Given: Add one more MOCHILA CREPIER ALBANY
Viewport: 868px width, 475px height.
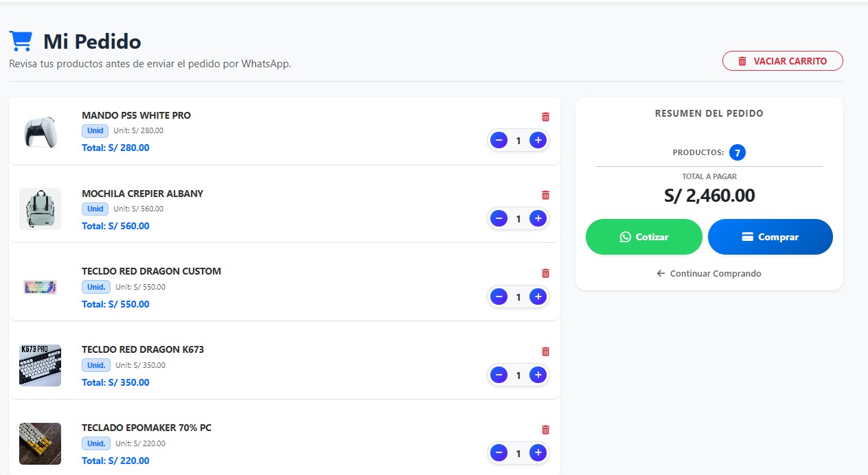Looking at the screenshot, I should click(x=538, y=219).
